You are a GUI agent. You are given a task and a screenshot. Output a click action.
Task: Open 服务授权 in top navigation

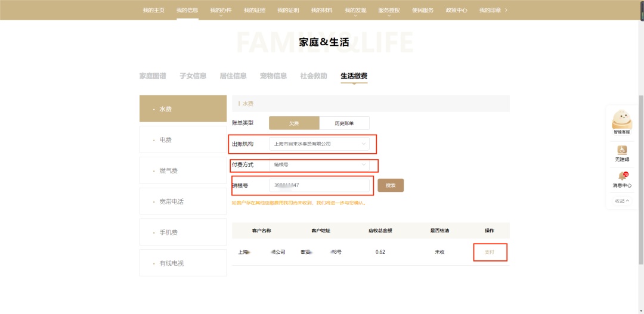pos(389,10)
